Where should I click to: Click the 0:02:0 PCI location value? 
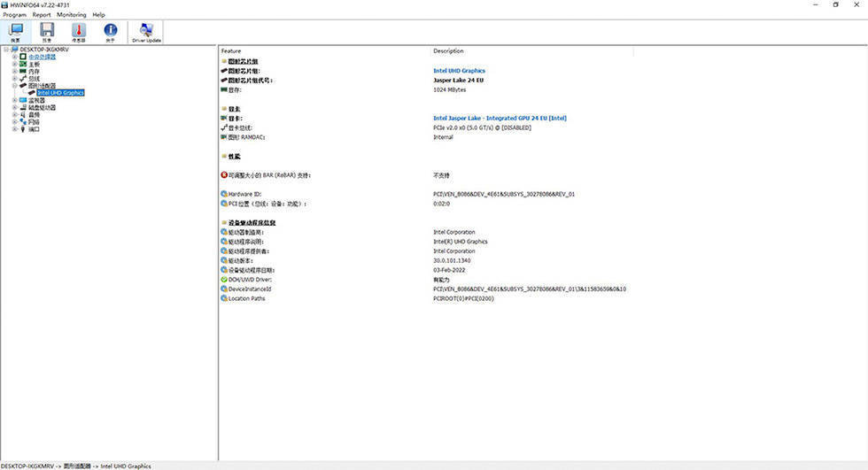[x=441, y=204]
